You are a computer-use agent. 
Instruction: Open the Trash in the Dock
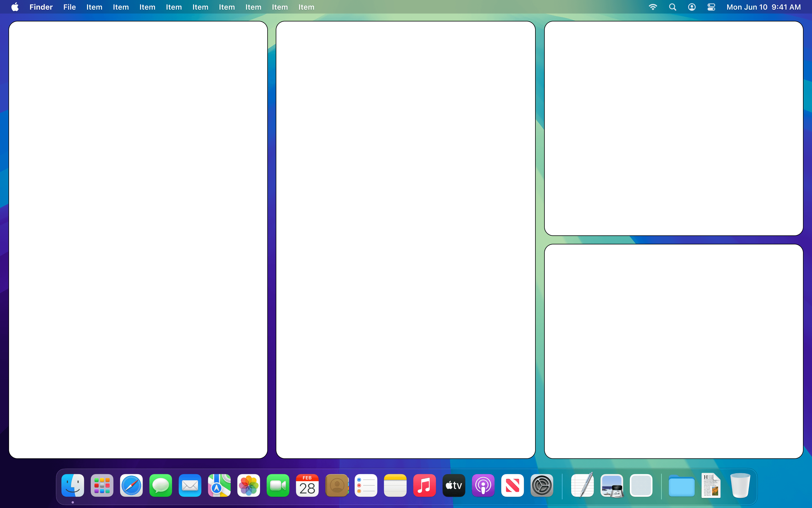[740, 485]
